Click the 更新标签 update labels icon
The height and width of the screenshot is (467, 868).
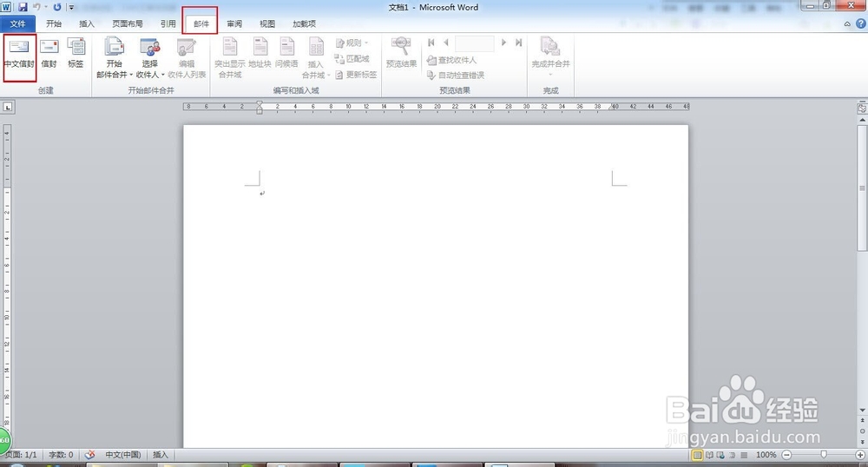(356, 74)
